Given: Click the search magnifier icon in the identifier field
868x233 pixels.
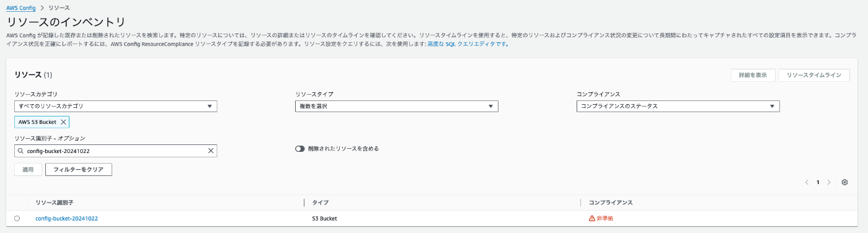Looking at the screenshot, I should [22, 151].
